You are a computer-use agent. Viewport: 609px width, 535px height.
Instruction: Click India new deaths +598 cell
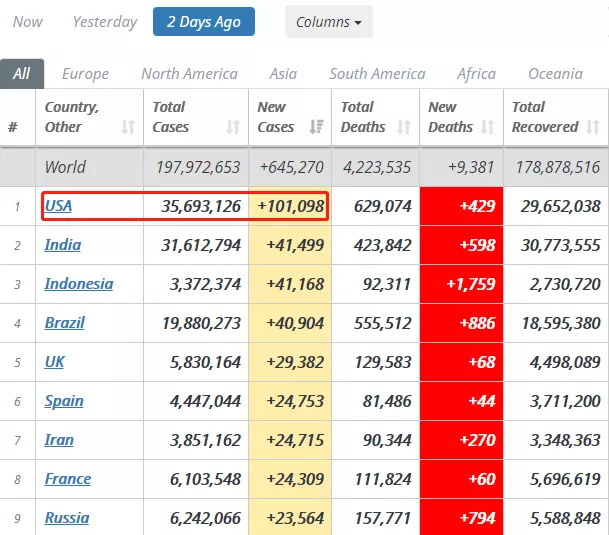[x=461, y=245]
